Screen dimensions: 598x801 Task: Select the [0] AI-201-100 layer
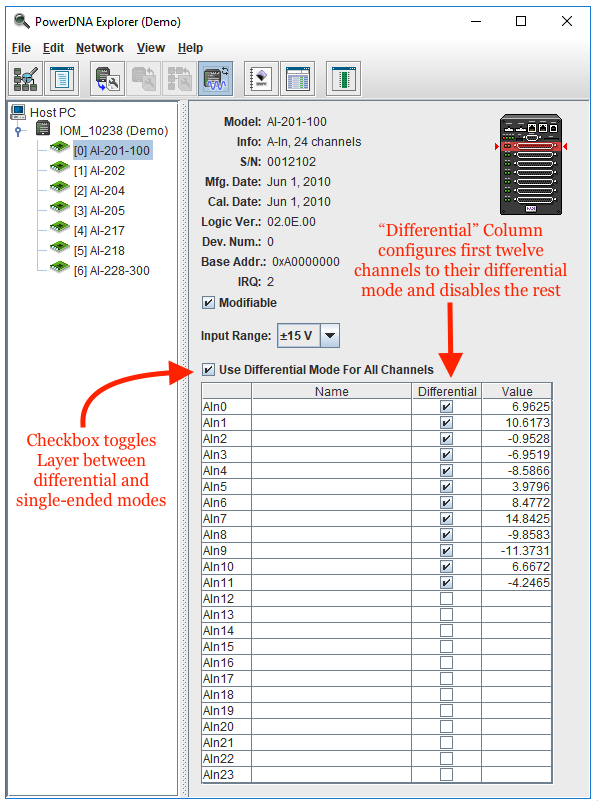(112, 151)
